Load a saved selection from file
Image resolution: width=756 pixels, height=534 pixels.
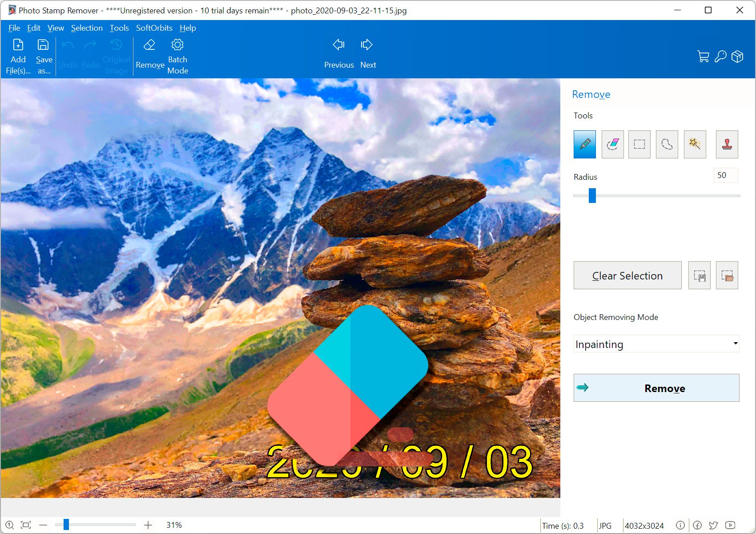pyautogui.click(x=727, y=275)
